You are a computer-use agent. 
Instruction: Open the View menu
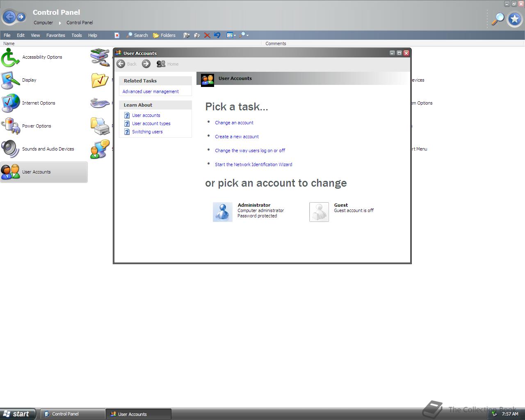tap(35, 35)
